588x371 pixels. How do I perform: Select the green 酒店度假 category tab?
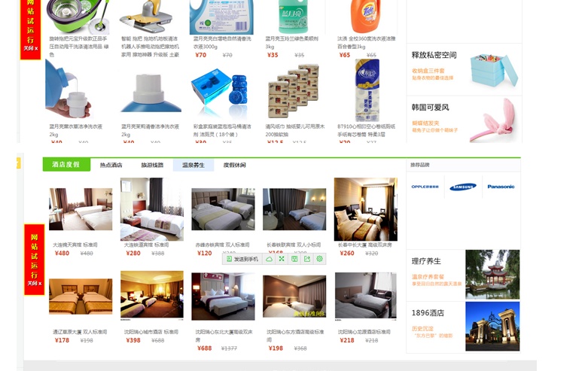coord(66,164)
